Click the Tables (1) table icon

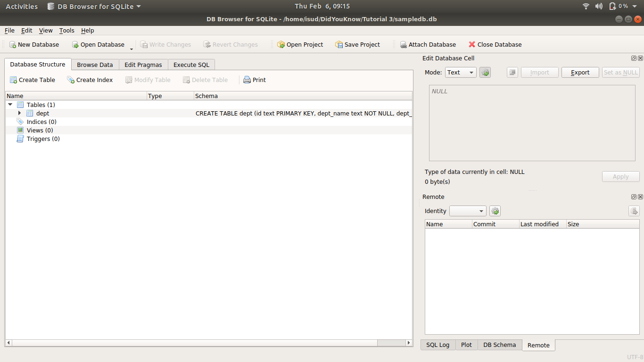click(20, 105)
